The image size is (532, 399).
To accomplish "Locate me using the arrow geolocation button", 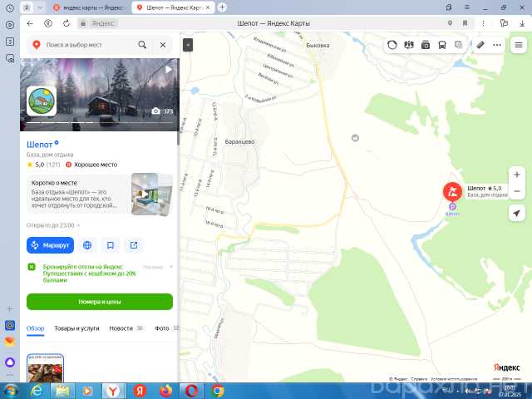I will click(x=517, y=214).
